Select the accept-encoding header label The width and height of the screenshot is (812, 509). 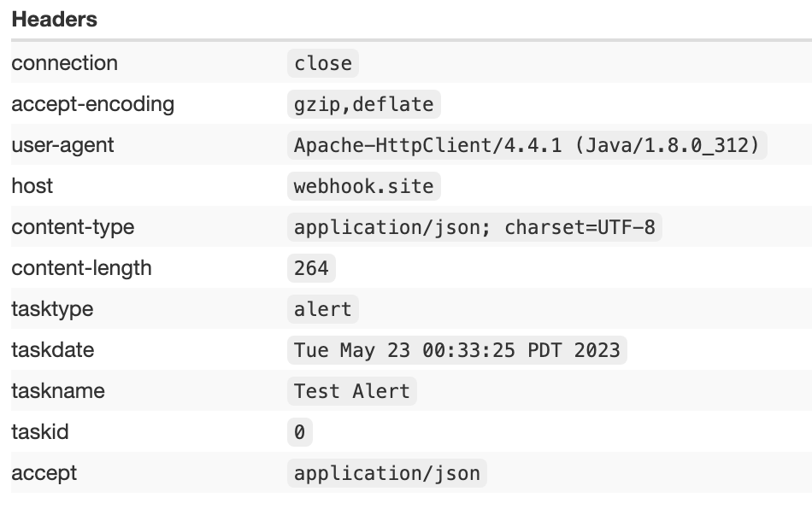click(x=92, y=104)
